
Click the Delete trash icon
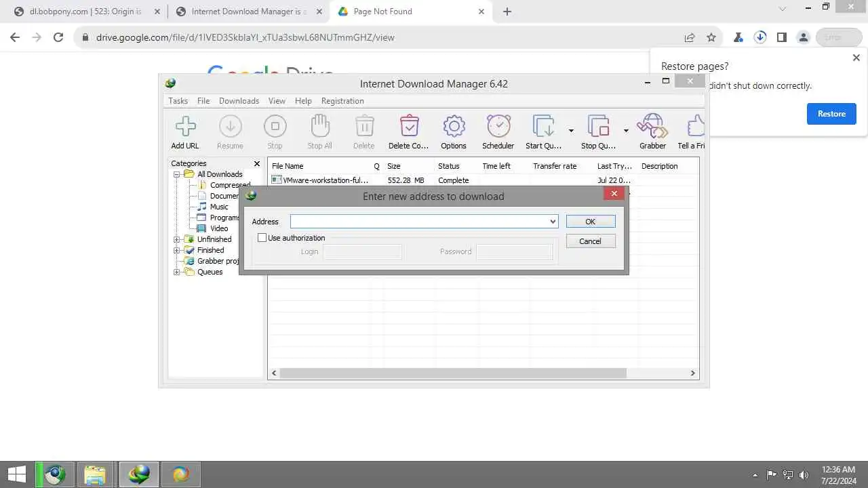[364, 126]
